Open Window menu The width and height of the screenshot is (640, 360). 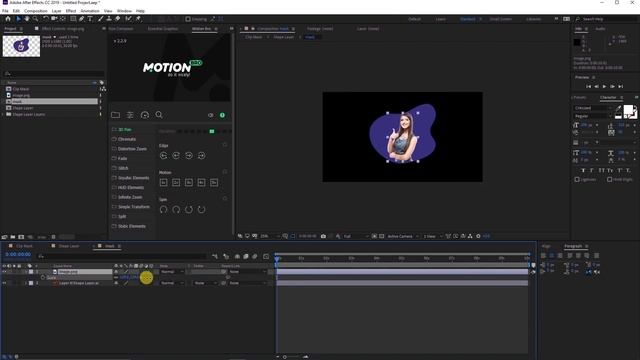[124, 11]
